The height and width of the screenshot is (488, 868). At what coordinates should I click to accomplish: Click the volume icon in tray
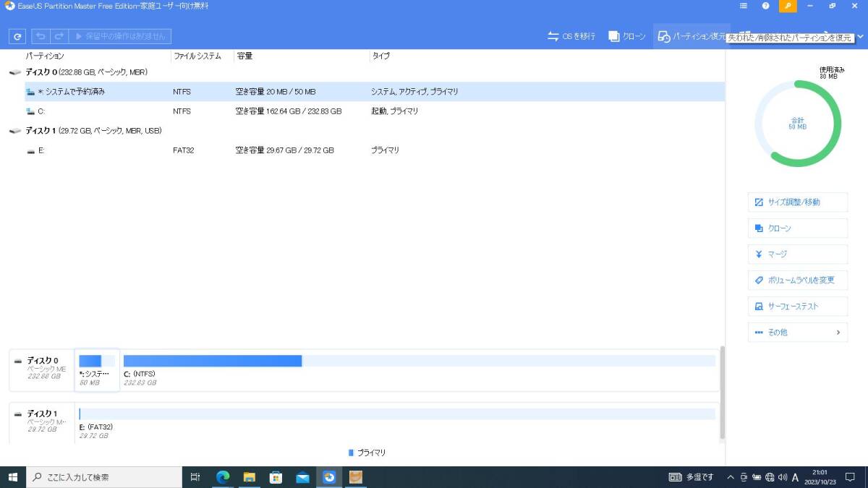click(782, 477)
